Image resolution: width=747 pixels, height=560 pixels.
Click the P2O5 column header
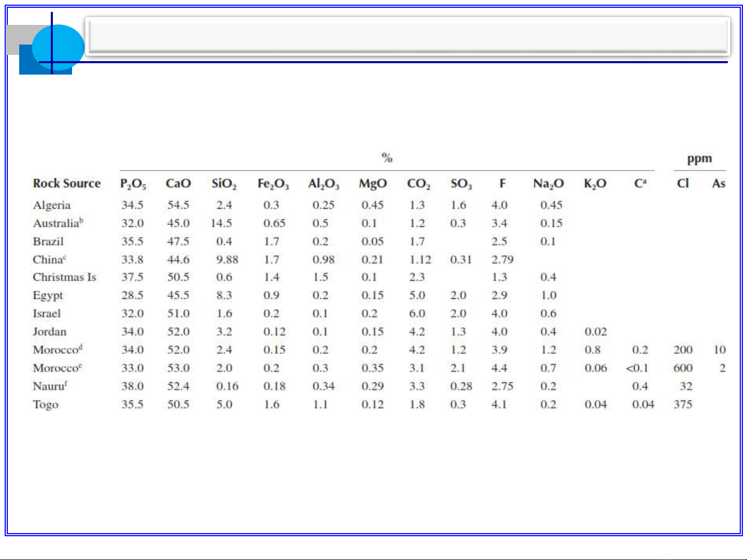tap(133, 184)
